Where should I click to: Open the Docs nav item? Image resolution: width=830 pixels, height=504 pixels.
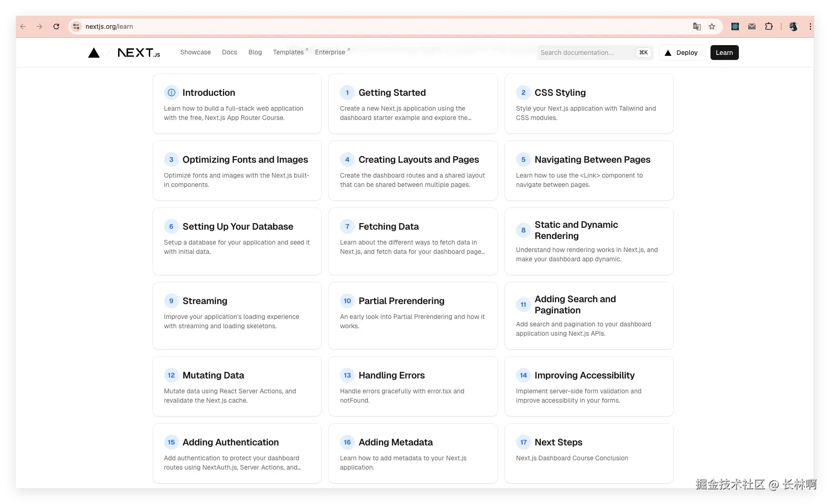click(230, 53)
